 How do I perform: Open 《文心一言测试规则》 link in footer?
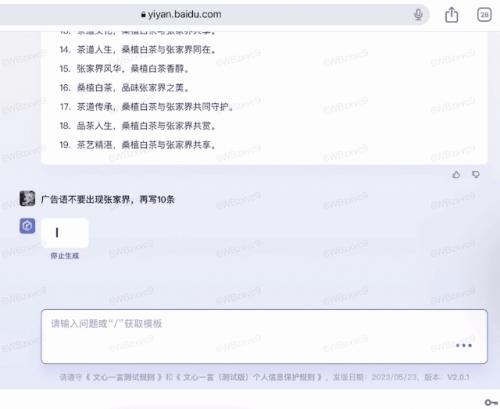[124, 377]
